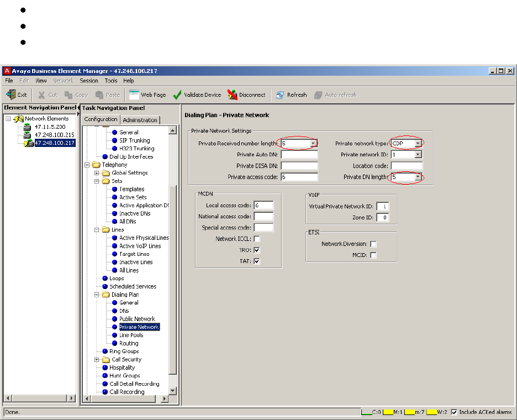This screenshot has width=517, height=420.
Task: Open the Tools menu
Action: 111,81
